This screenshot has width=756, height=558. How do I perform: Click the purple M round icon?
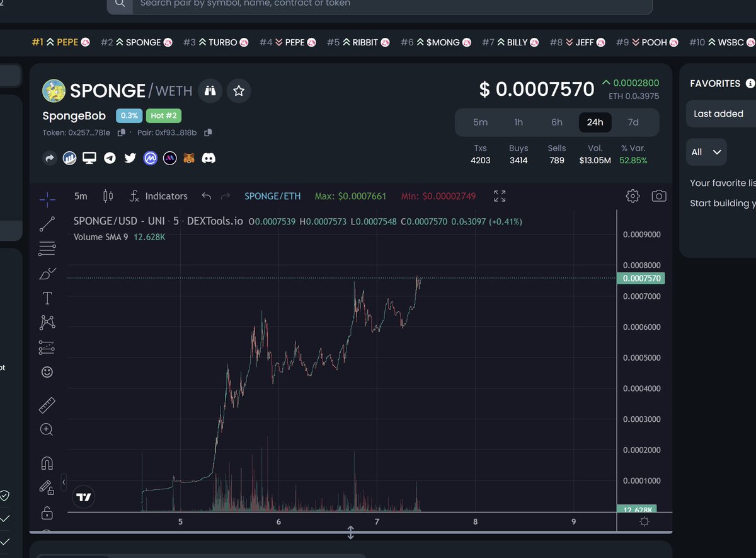pos(169,158)
